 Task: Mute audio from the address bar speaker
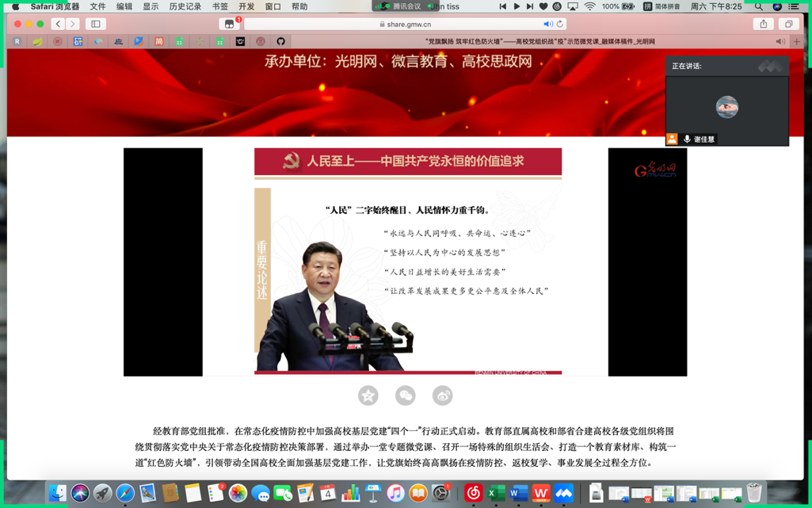click(x=547, y=24)
